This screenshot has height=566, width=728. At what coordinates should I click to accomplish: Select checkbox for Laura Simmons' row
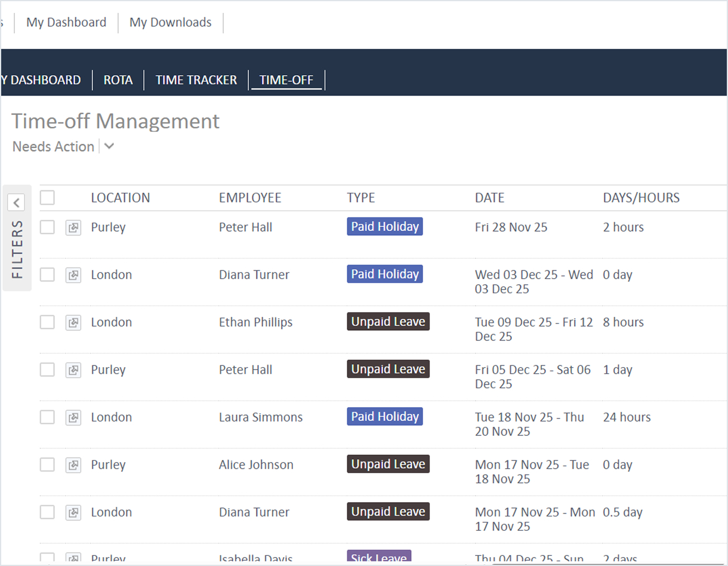point(47,417)
